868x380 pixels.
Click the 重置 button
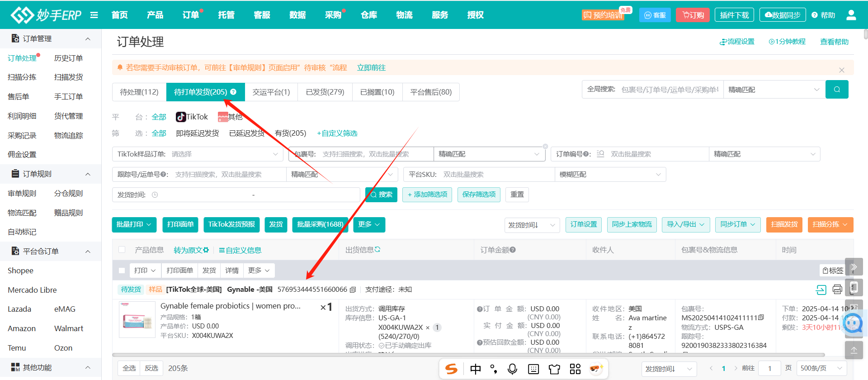(x=517, y=195)
